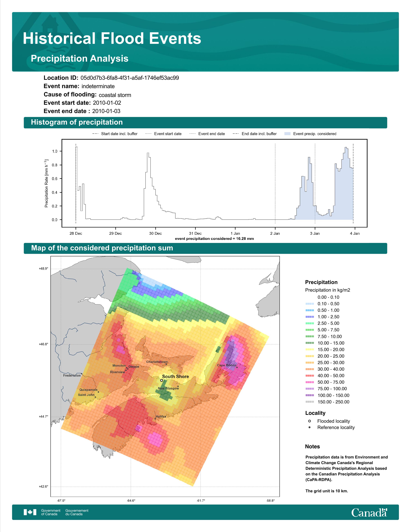Viewport: 411px width, 532px height.
Task: Click the Precipitation in kg/m2 legend heading
Action: (328, 290)
